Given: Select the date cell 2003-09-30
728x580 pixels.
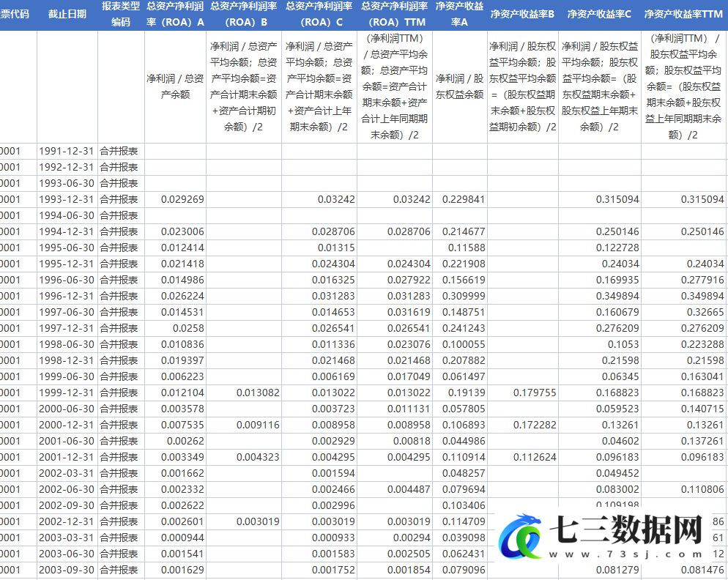Looking at the screenshot, I should pyautogui.click(x=67, y=570).
